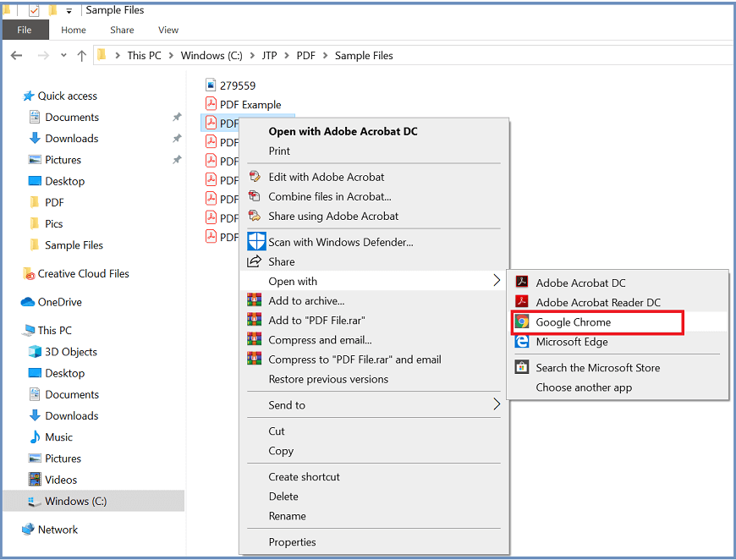Click the Videos filmstrip icon
Screen dimensions: 736x560
click(x=35, y=480)
